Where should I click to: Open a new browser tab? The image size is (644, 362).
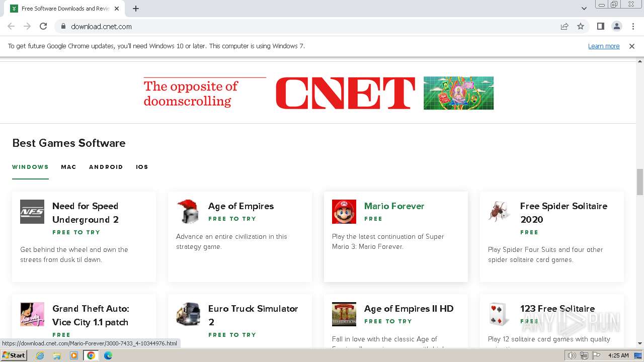(x=136, y=9)
